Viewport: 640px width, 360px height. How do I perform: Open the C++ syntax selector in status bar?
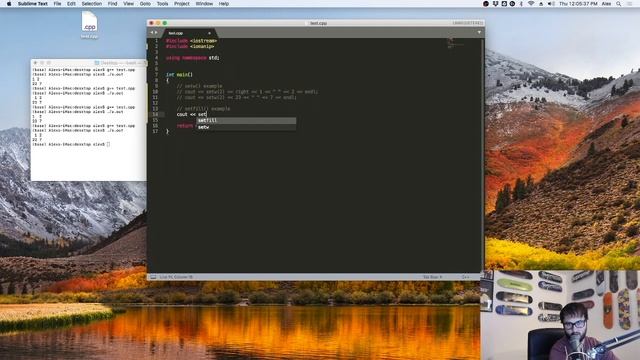tap(465, 277)
